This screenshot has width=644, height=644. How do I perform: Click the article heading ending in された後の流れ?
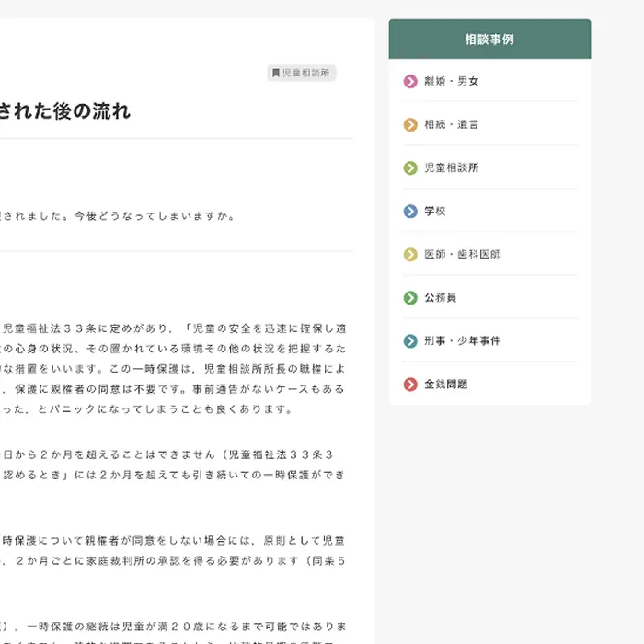pyautogui.click(x=65, y=111)
